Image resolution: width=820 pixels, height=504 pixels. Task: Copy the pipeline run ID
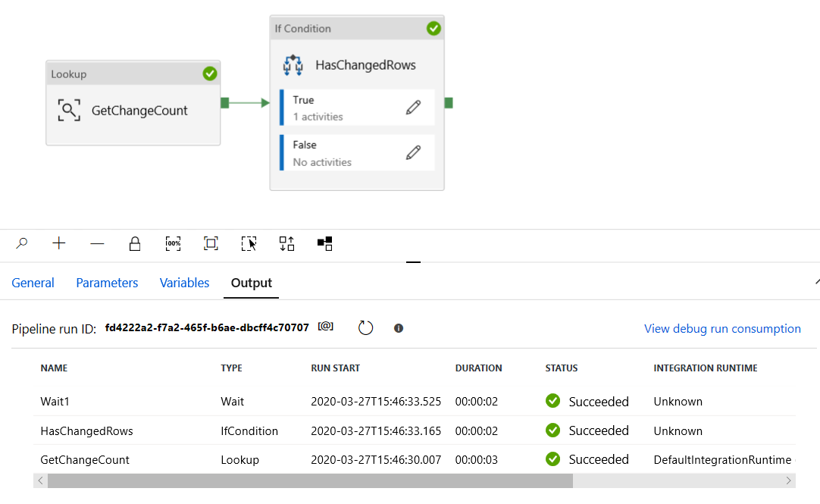point(324,326)
